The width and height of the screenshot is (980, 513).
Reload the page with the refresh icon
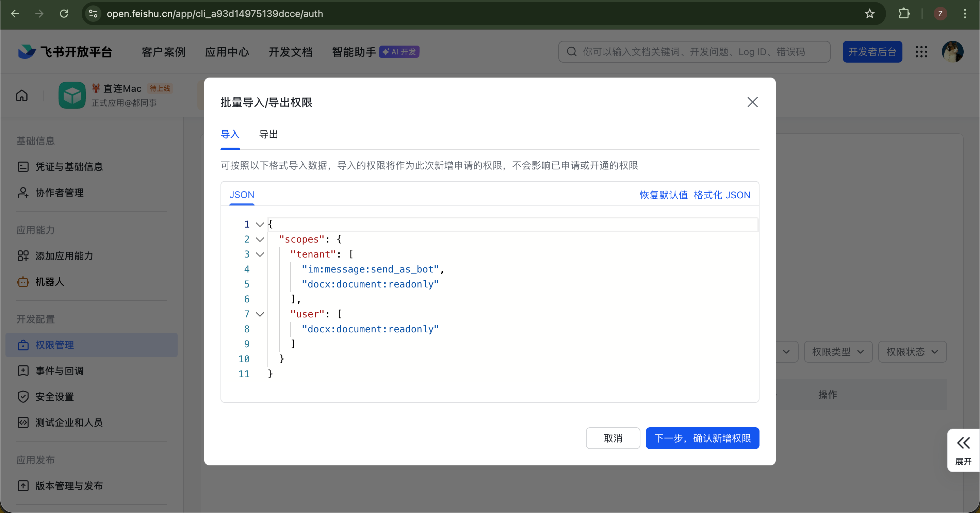point(64,14)
